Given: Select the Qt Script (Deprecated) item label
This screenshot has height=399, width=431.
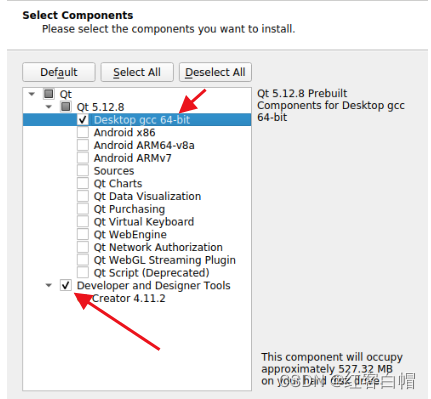Looking at the screenshot, I should coord(152,273).
